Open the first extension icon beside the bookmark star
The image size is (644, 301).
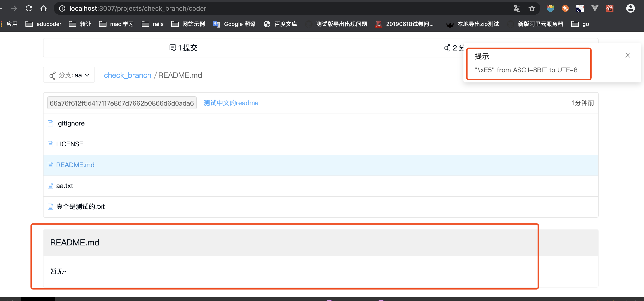coord(550,9)
